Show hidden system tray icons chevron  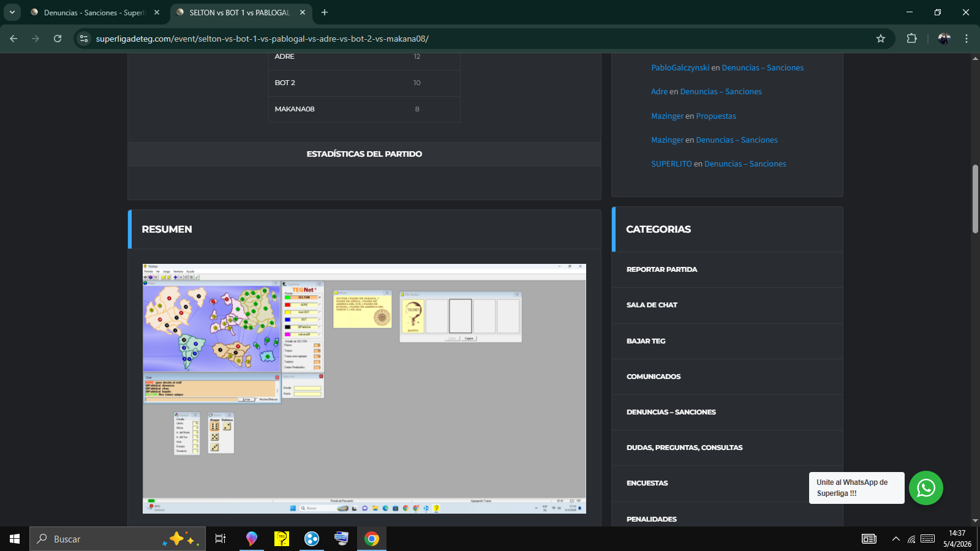(895, 539)
